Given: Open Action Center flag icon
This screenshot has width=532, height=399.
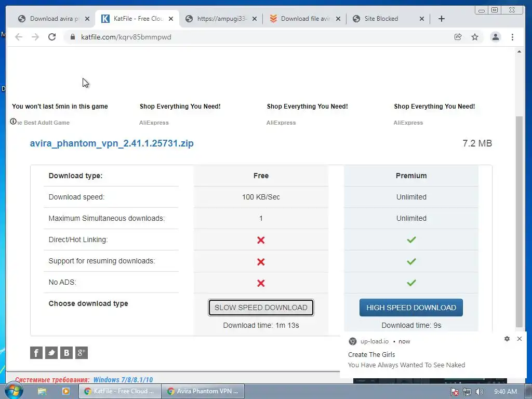Looking at the screenshot, I should coord(454,392).
